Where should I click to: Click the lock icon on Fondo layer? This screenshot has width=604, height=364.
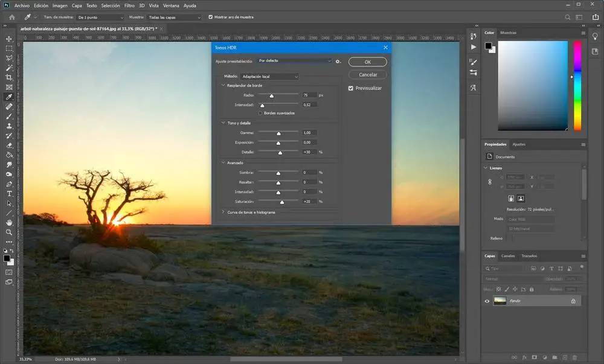[573, 301]
